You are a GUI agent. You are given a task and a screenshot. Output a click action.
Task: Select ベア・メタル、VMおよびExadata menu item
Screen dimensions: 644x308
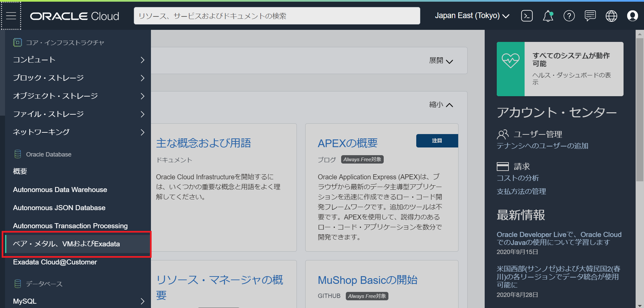point(66,244)
